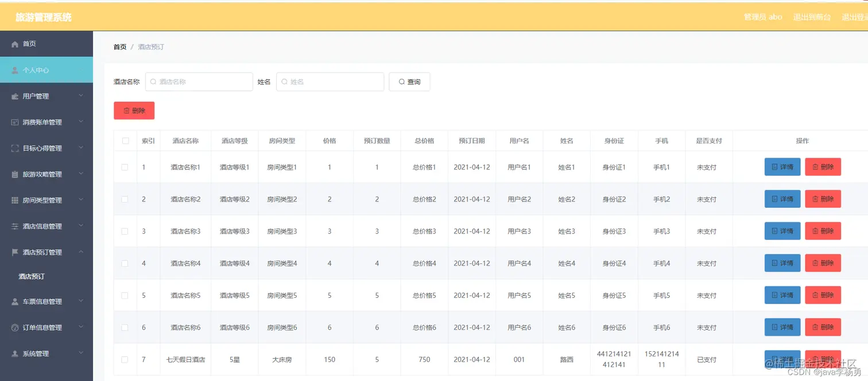Click into 姓名 search field

click(x=330, y=82)
